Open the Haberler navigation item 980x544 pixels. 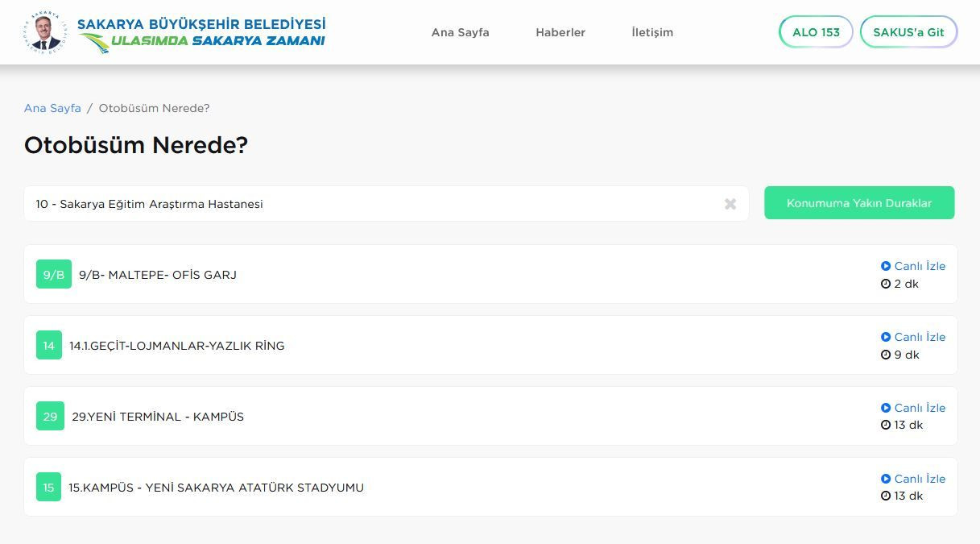click(560, 32)
